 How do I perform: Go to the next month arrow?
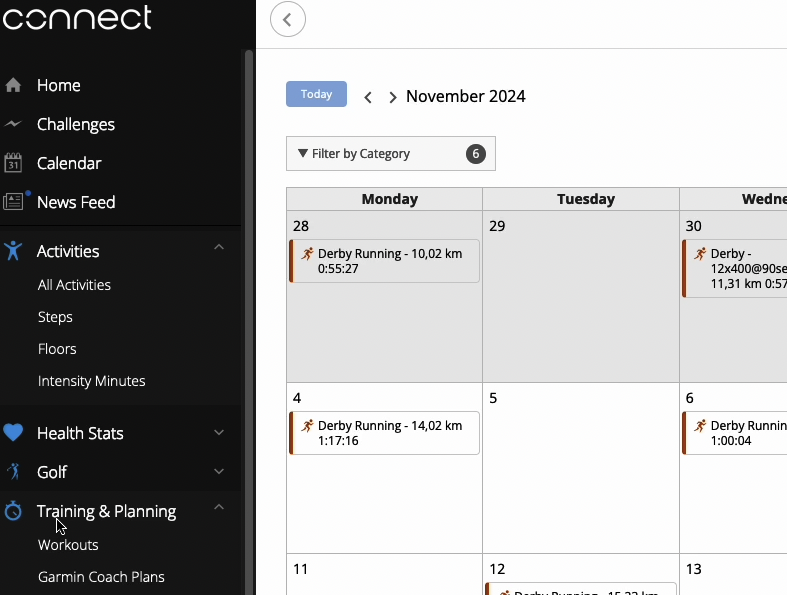pos(392,97)
